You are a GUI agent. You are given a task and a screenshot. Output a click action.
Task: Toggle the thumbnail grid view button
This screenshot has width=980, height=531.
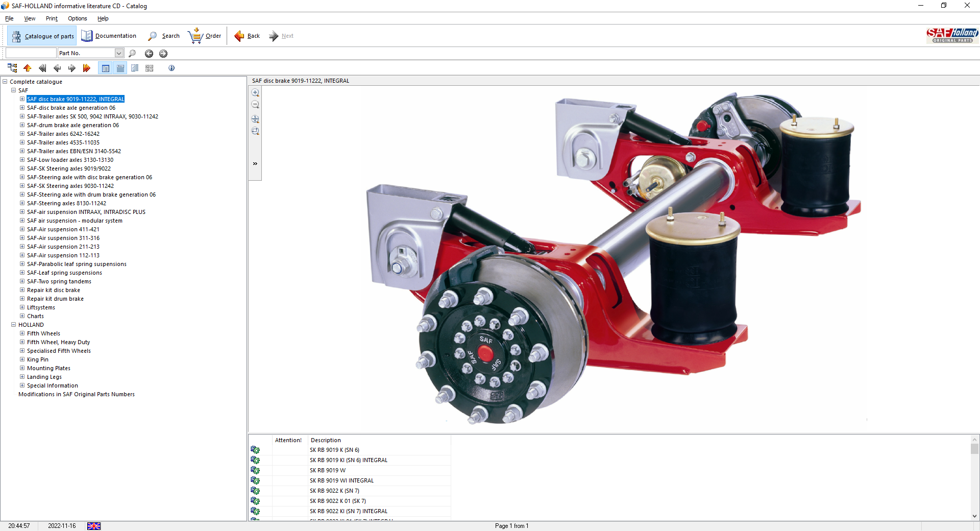coord(150,68)
